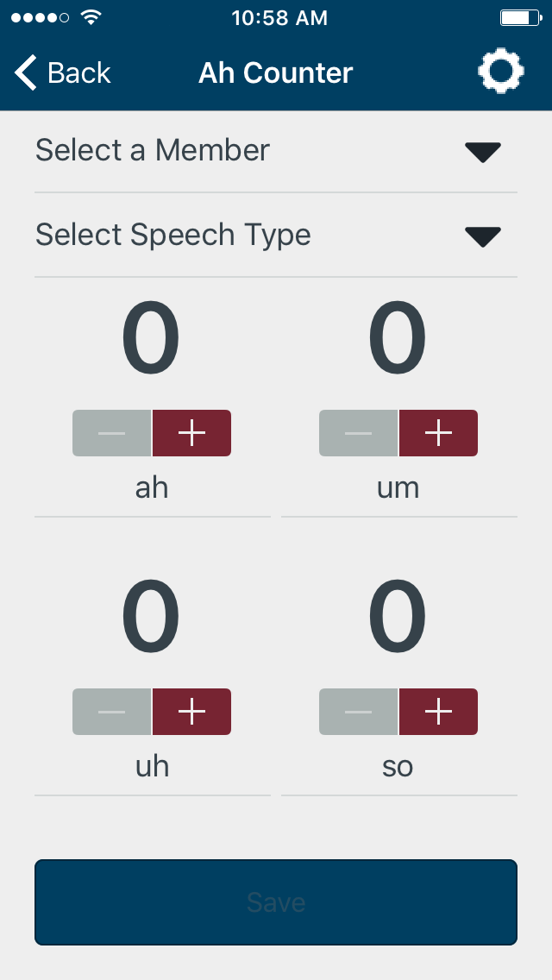The width and height of the screenshot is (552, 980).
Task: Tap minus under the so counter
Action: (x=358, y=711)
